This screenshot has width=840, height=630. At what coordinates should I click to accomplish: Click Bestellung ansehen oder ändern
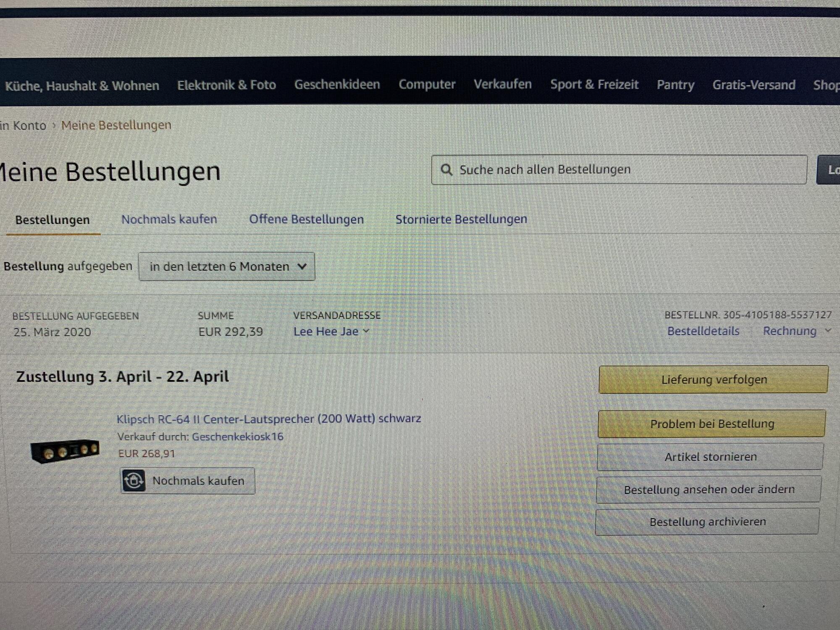pos(709,489)
